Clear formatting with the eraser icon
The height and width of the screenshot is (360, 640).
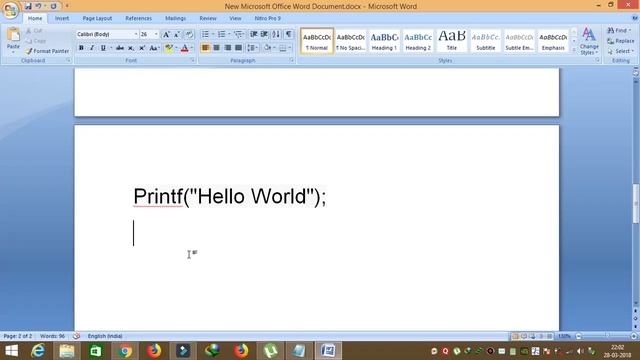189,35
